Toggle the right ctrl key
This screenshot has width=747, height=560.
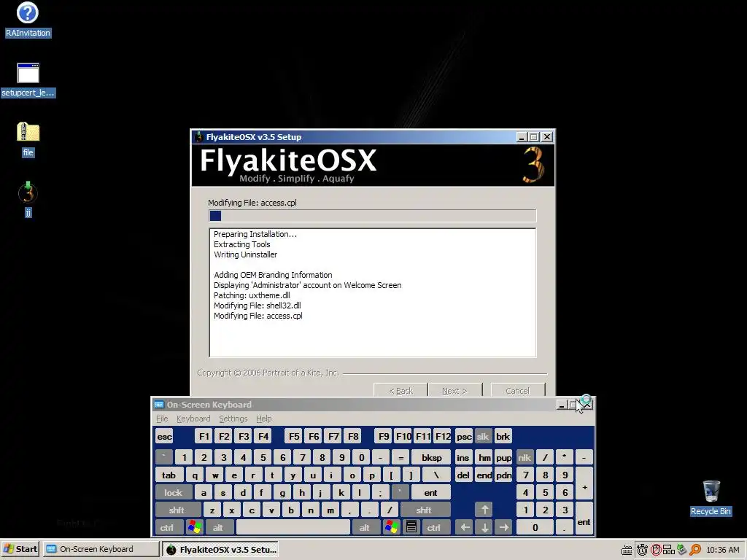[435, 527]
